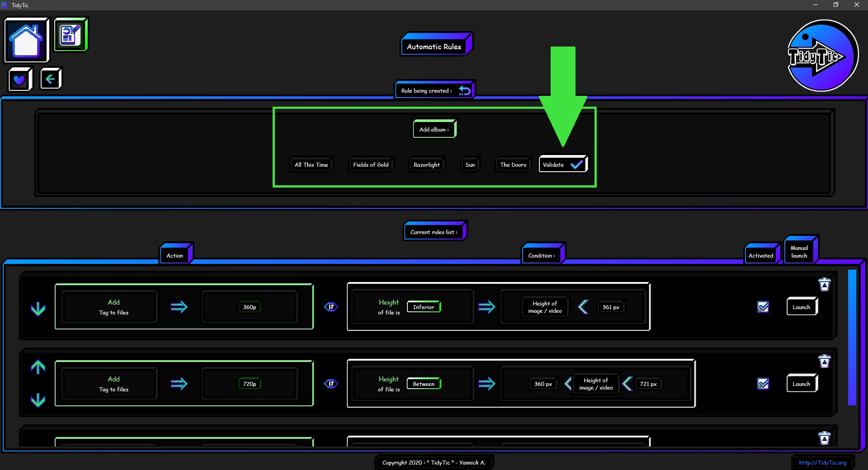Click Height of image / video in Inferior rule

coord(545,307)
